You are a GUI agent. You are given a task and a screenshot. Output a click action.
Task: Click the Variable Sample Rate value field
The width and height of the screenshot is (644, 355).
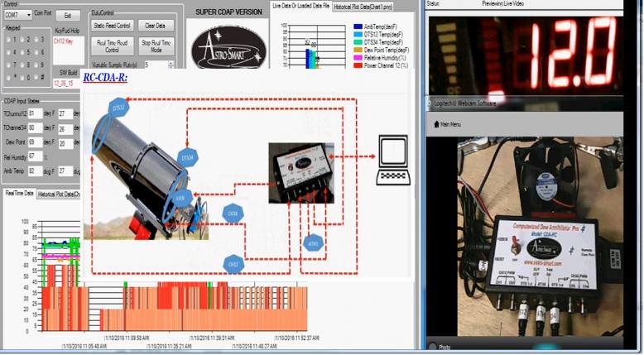point(156,65)
